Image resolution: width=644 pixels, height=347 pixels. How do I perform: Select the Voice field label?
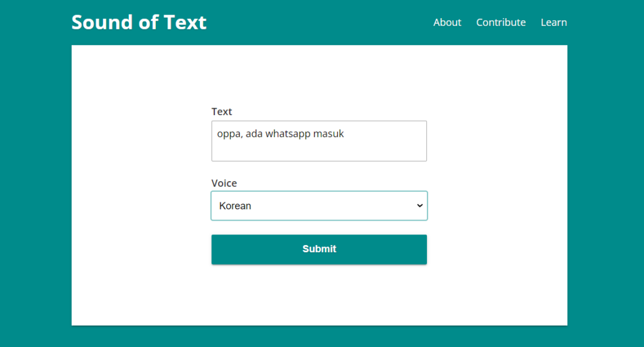(225, 183)
